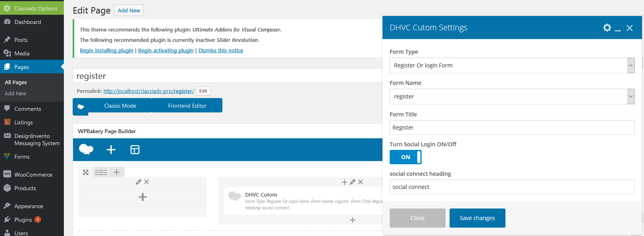
Task: Click the Dismiss this notice link
Action: tap(221, 50)
